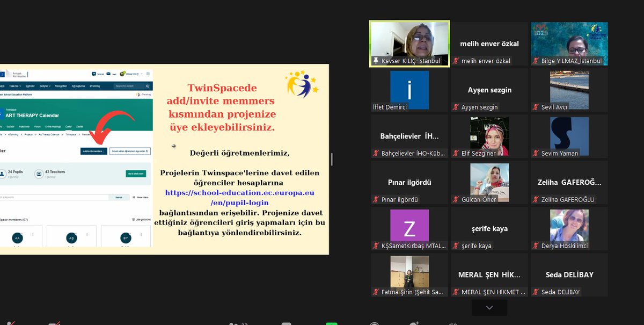644x325 pixels.
Task: Click muted mic icon beside KŞSametKırbaş MTAL
Action: pyautogui.click(x=376, y=246)
